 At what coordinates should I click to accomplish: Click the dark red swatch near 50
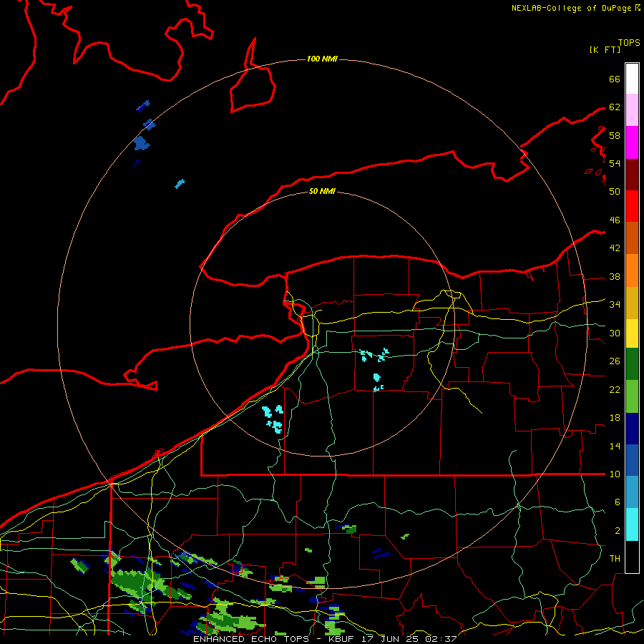click(632, 175)
